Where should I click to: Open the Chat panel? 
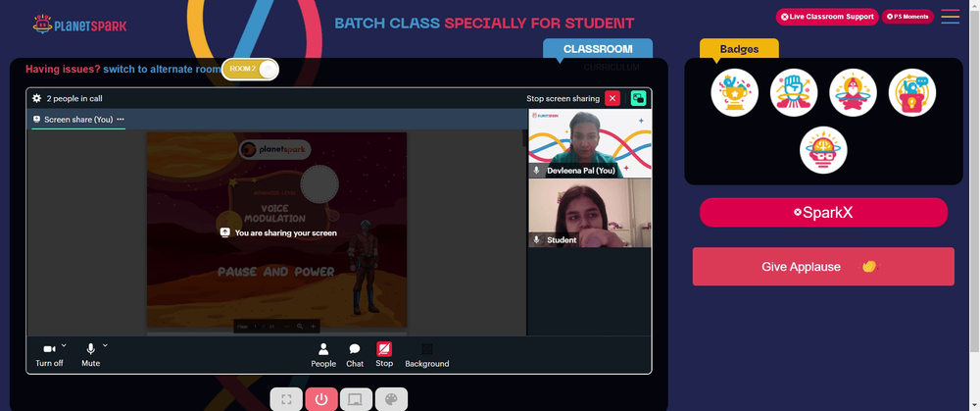(355, 355)
